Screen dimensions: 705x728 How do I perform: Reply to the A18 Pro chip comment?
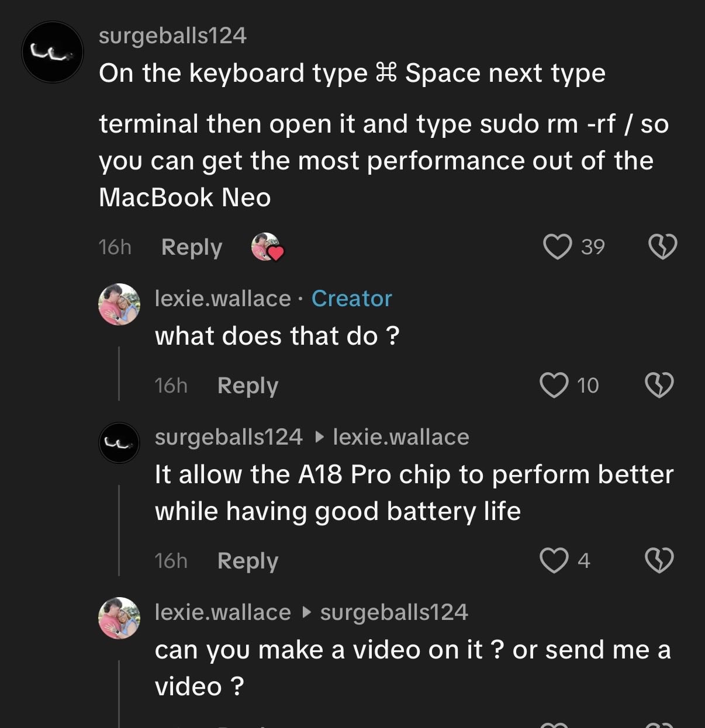point(248,561)
